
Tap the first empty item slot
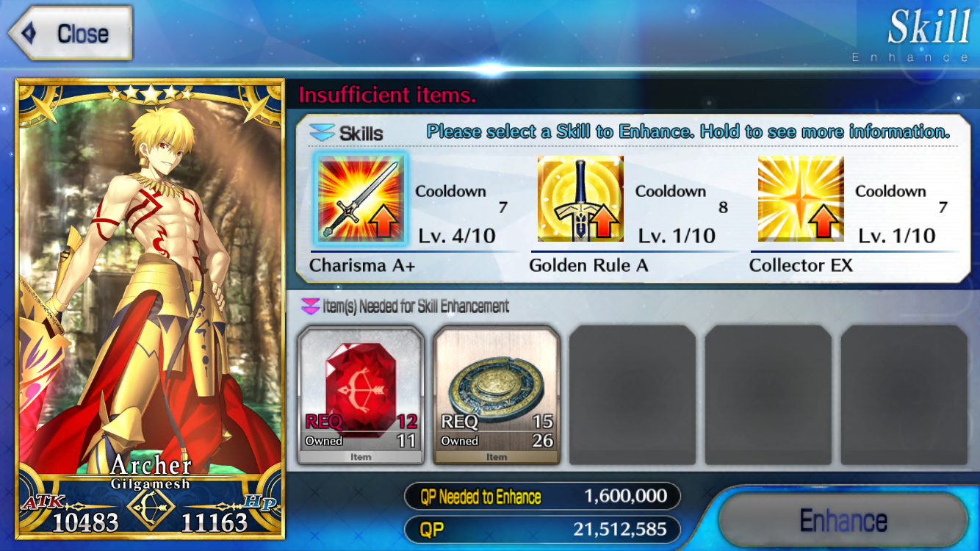pos(633,396)
